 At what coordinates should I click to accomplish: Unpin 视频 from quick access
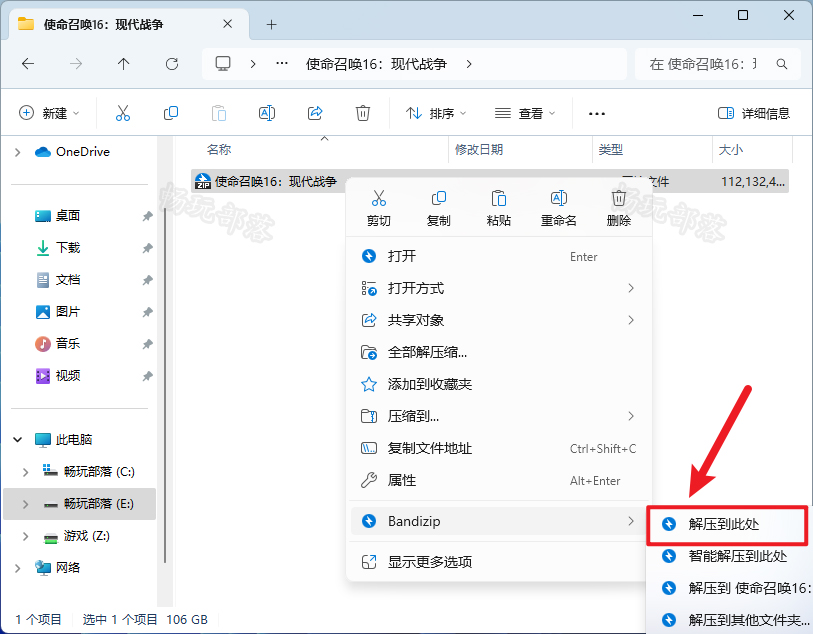[x=148, y=376]
